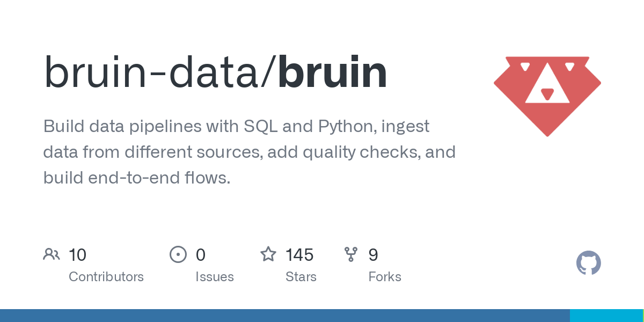
Task: Select the Issues label
Action: (215, 277)
